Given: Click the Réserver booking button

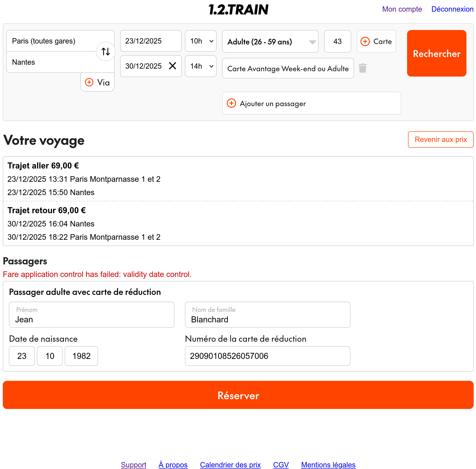Looking at the screenshot, I should pos(238,395).
